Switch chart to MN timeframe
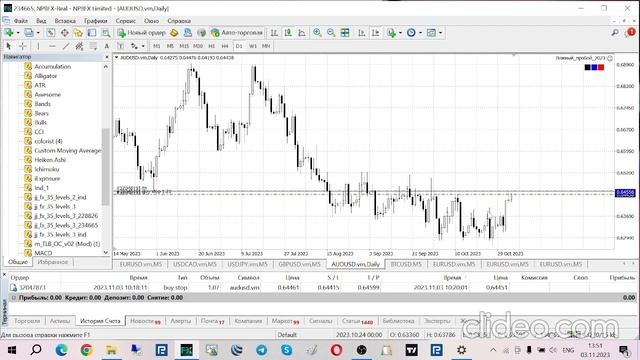This screenshot has width=640, height=360. tap(266, 46)
